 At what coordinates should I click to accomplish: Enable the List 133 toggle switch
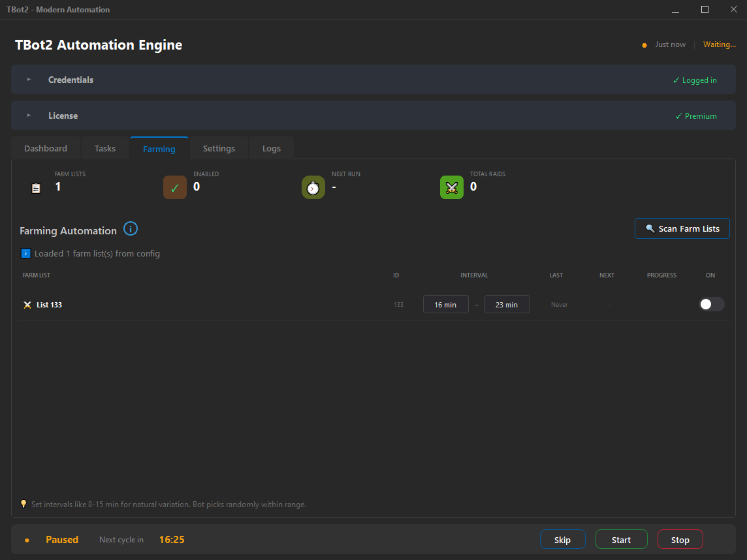(x=711, y=304)
